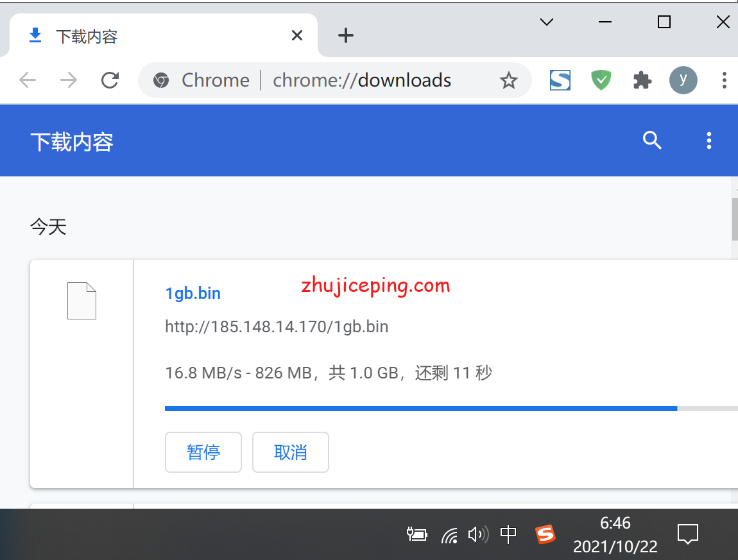The width and height of the screenshot is (738, 560).
Task: Open the extensions puzzle piece icon
Action: point(642,80)
